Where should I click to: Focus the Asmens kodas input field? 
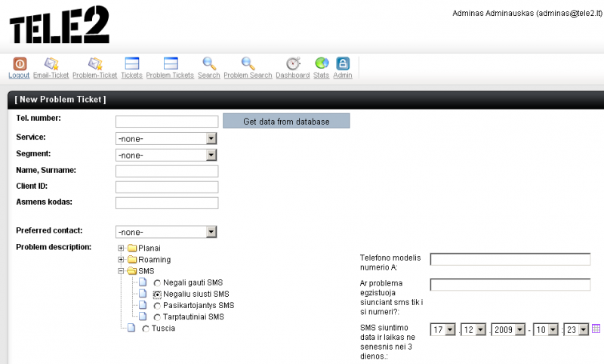[x=167, y=203]
